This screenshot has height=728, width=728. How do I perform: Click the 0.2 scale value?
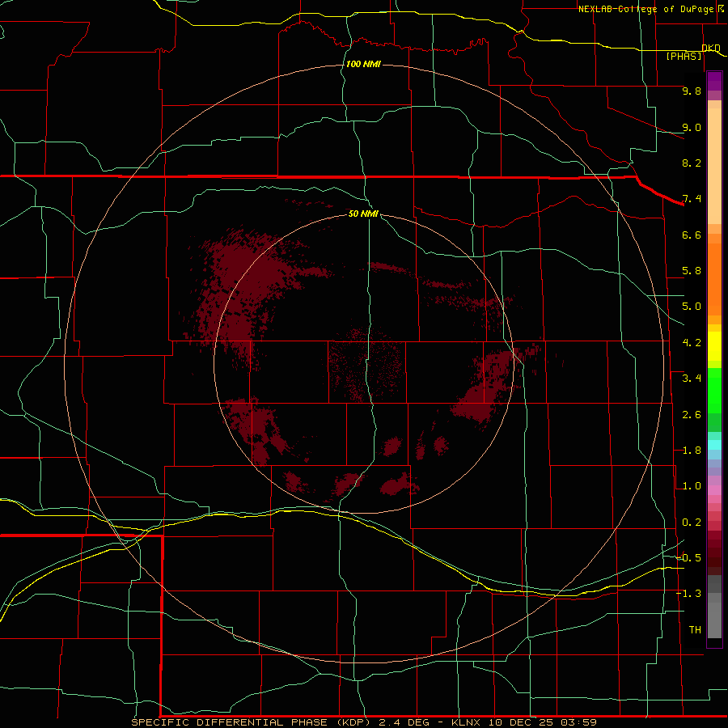692,523
